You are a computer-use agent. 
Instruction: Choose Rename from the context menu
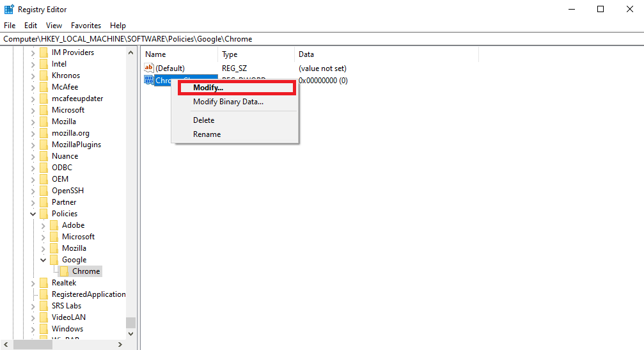(235, 134)
